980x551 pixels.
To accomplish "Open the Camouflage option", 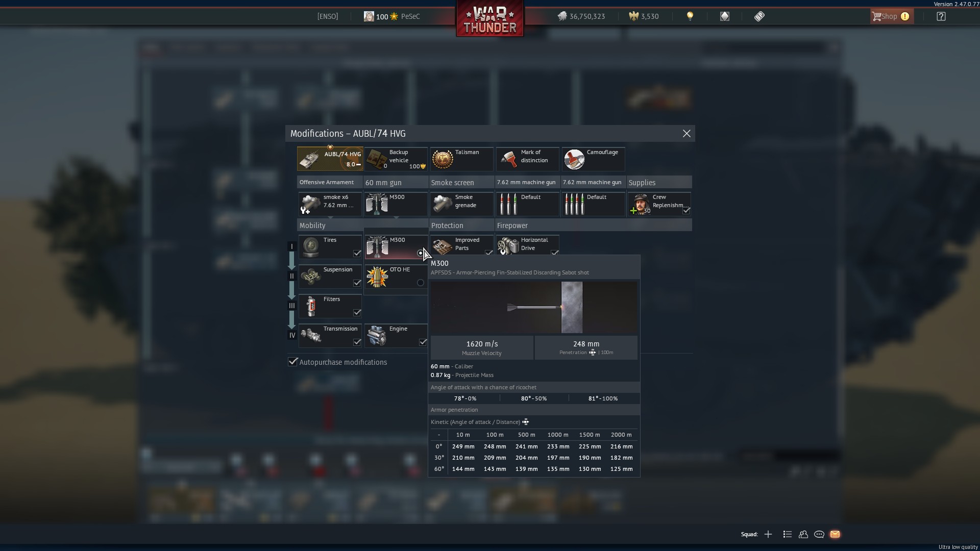I will [593, 159].
